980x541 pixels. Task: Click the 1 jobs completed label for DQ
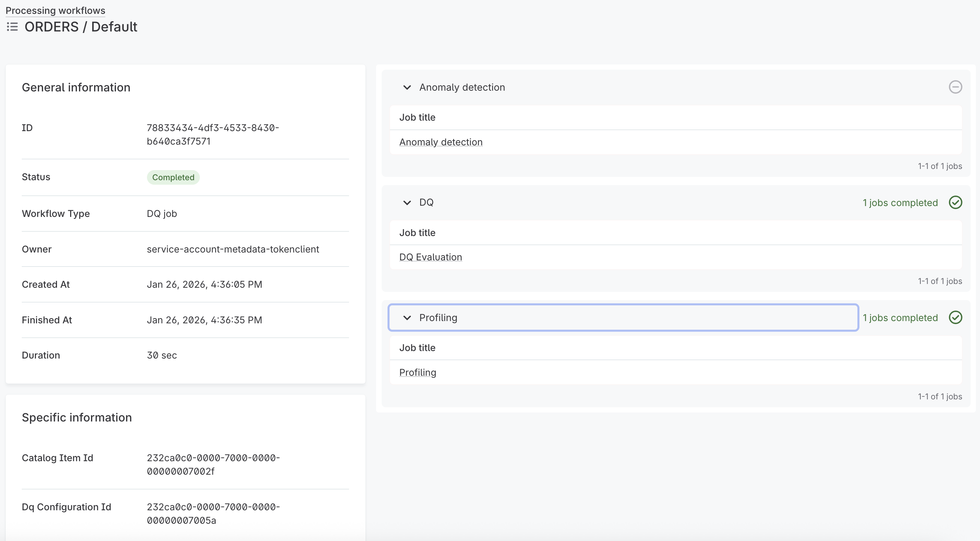pos(901,202)
